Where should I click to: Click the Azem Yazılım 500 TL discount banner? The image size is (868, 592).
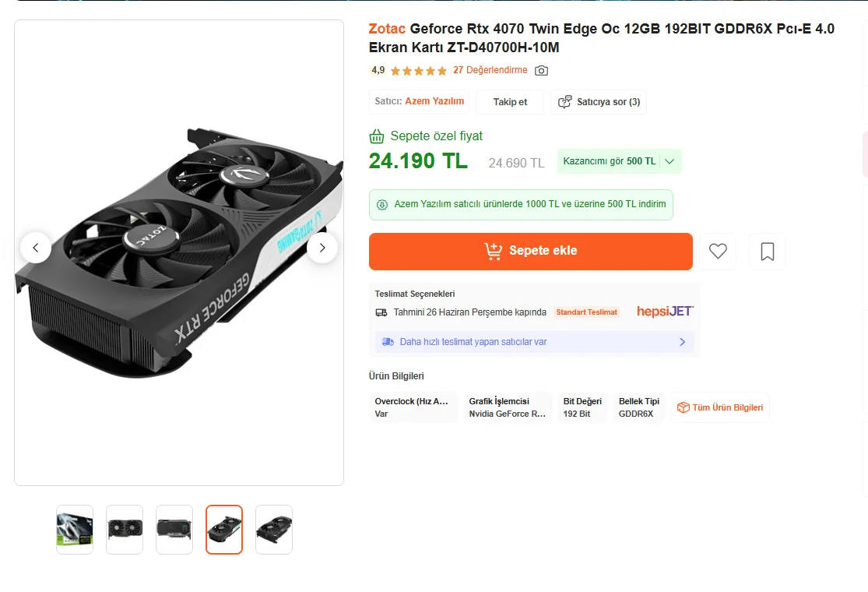tap(521, 205)
